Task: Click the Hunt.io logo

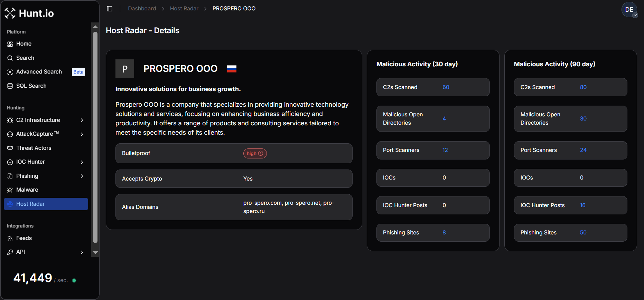Action: [29, 13]
